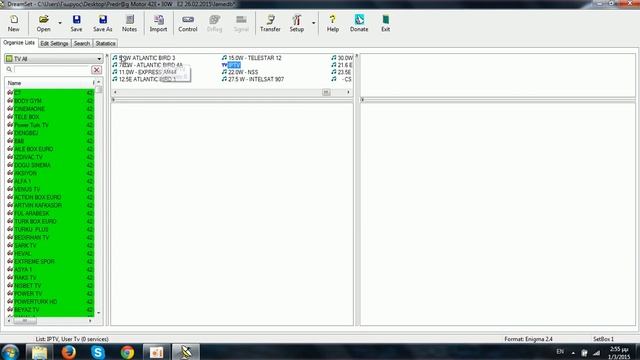
Task: Switch to the Organize Lists tab
Action: (19, 43)
